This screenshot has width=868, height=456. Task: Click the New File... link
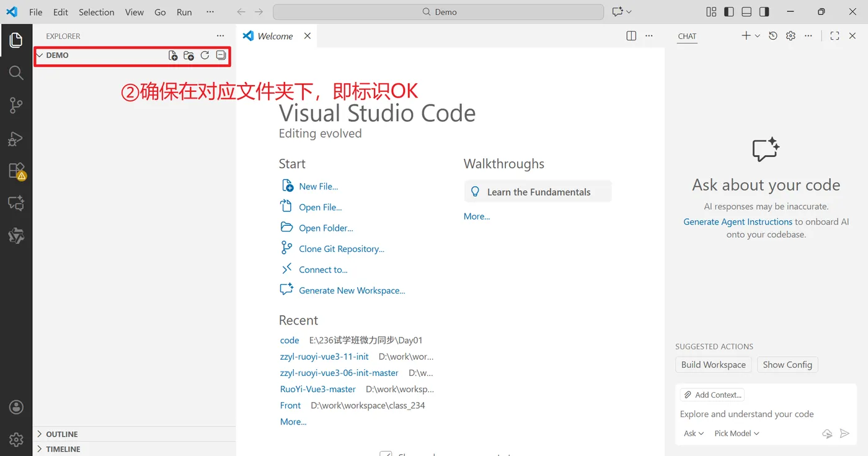318,186
